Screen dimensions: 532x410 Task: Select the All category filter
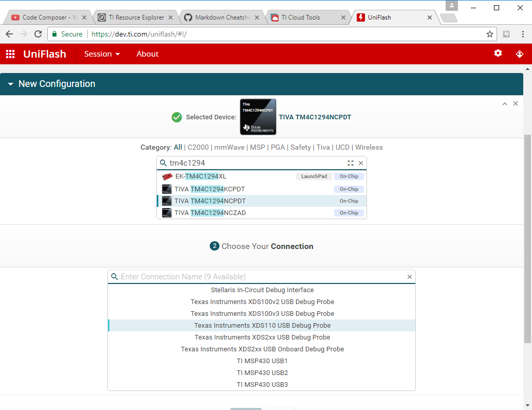pos(178,148)
